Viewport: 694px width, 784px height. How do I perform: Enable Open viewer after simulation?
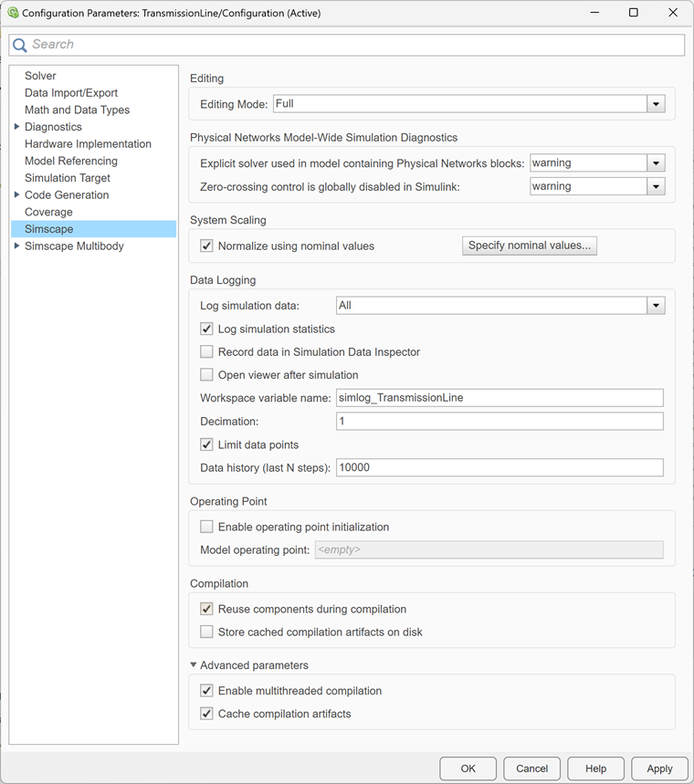[206, 374]
